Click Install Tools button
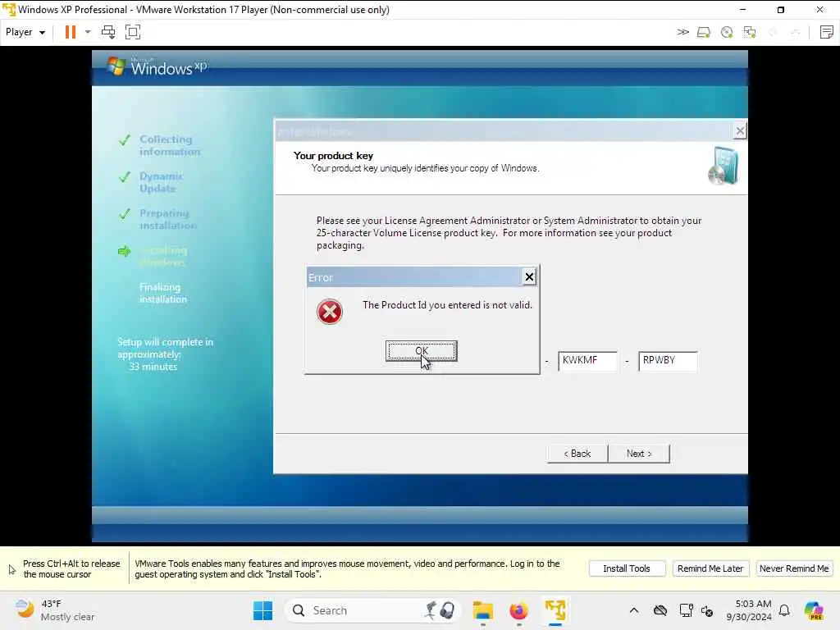840x630 pixels. click(x=626, y=568)
